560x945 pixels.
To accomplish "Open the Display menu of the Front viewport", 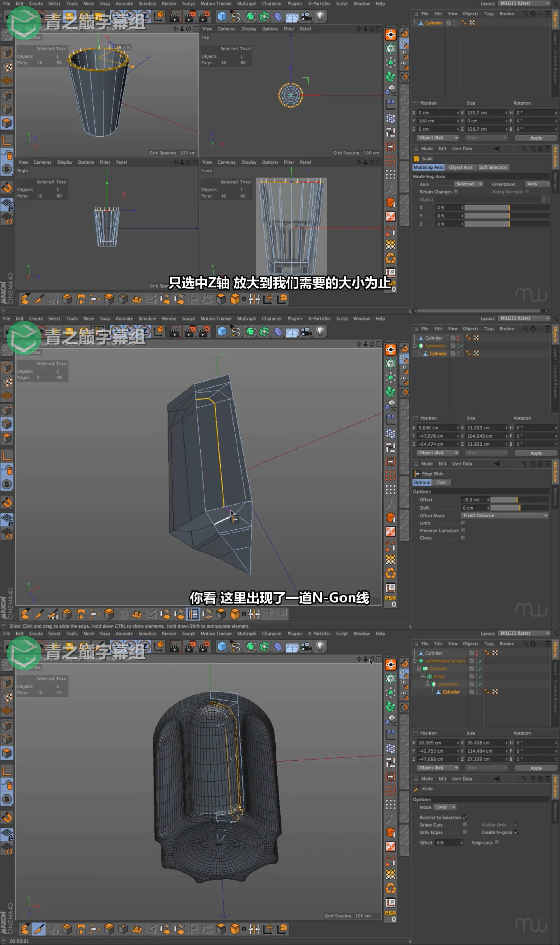I will 249,162.
